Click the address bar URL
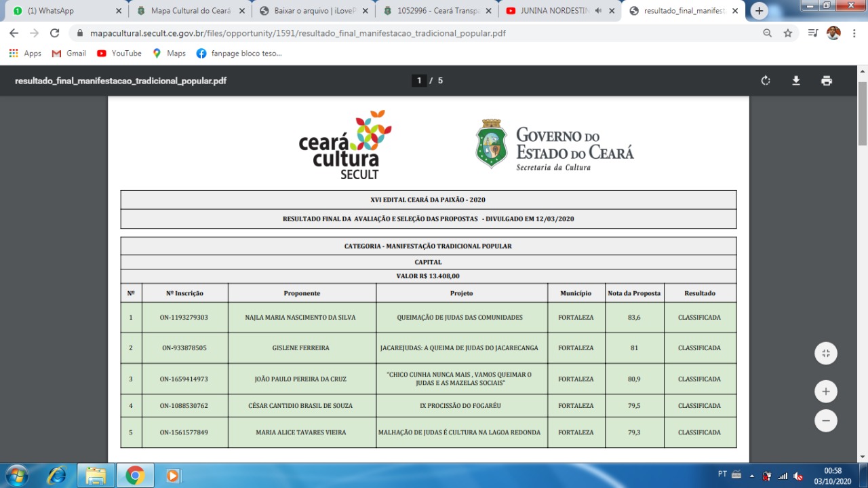 [x=298, y=33]
